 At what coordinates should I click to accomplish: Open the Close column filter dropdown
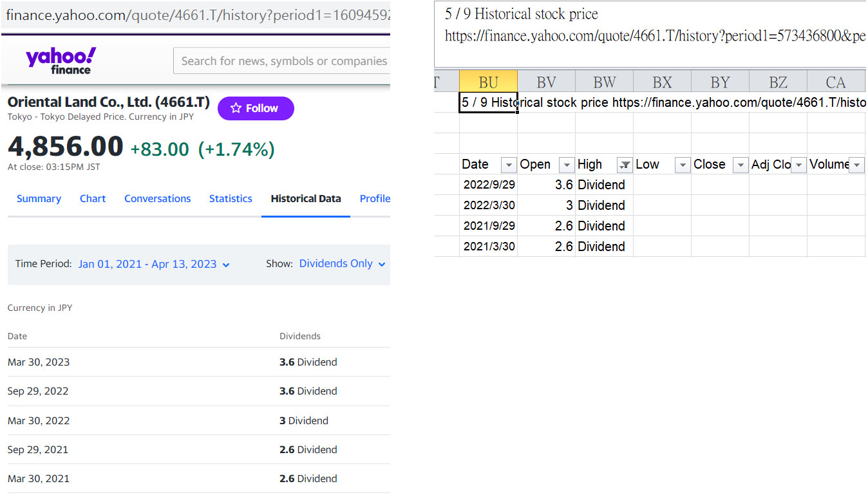coord(741,165)
